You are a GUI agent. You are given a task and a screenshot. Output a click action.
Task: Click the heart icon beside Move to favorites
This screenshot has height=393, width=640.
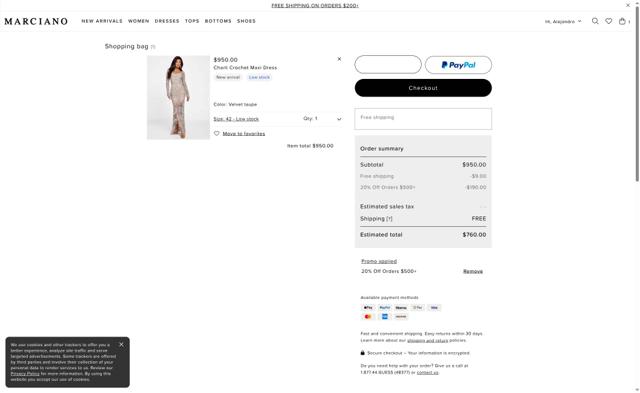click(217, 133)
